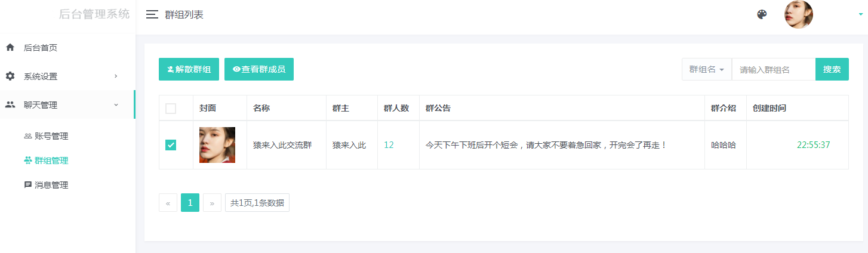Click the home icon for 后台首页
868x253 pixels.
(10, 47)
